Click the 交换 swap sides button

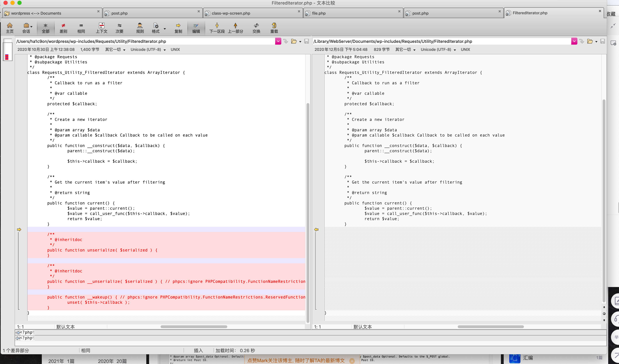coord(256,28)
